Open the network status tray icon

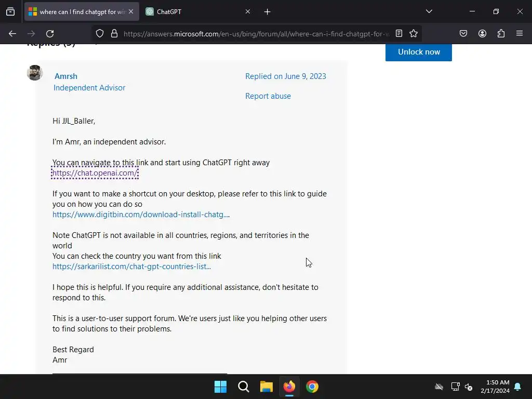tap(455, 387)
